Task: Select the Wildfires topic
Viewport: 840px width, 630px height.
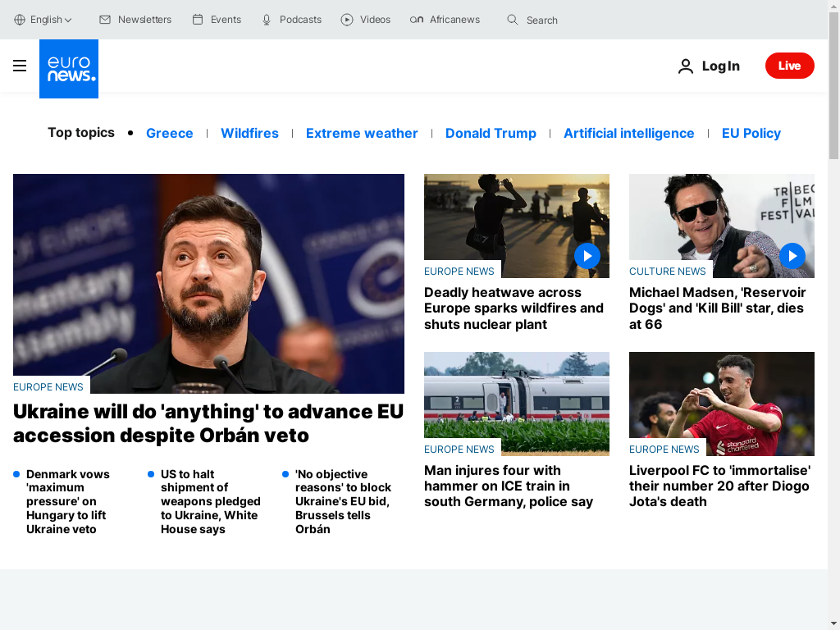Action: (x=249, y=134)
